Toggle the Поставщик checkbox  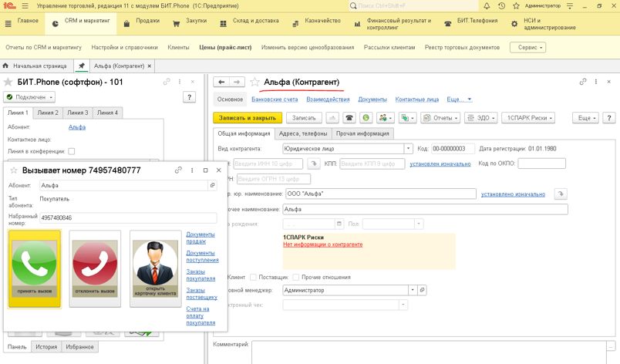tap(254, 278)
